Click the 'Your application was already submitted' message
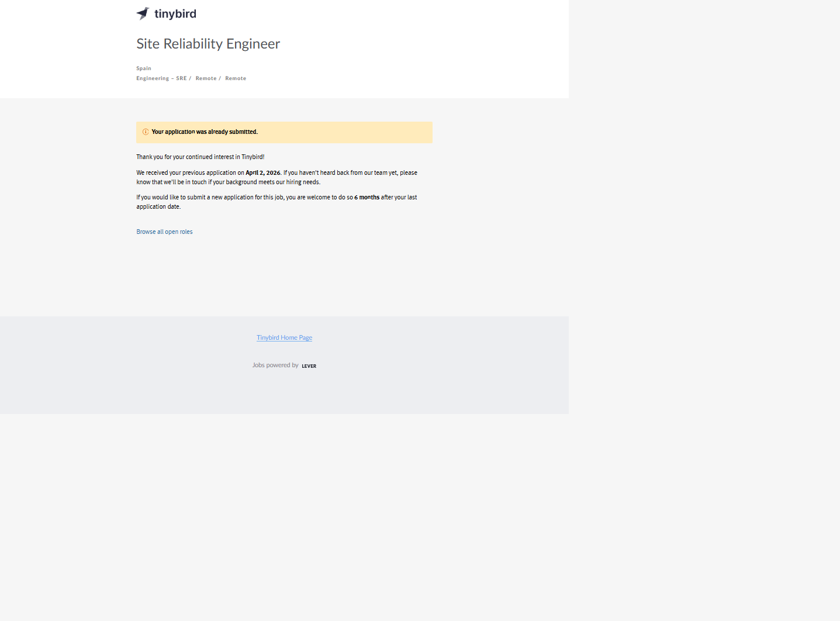 click(205, 132)
